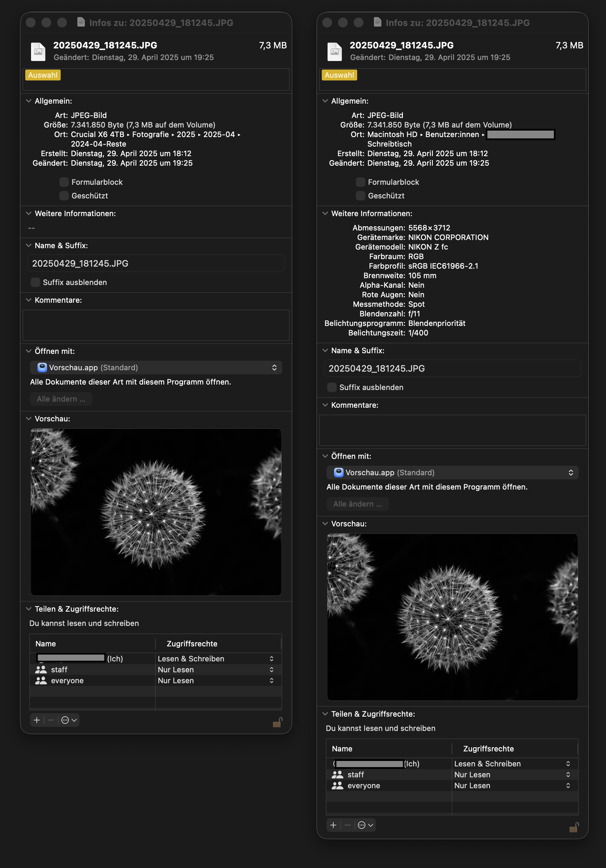Enable Formularblock checkbox in left window

click(64, 182)
